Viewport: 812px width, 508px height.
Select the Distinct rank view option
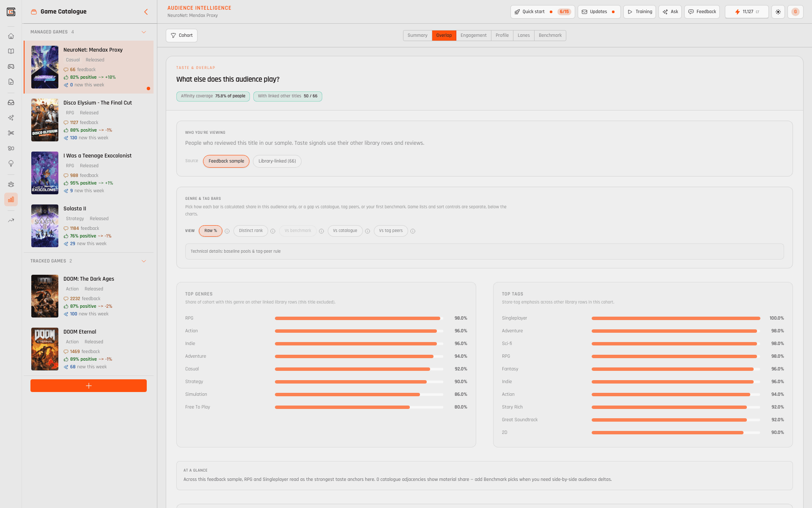pos(250,231)
